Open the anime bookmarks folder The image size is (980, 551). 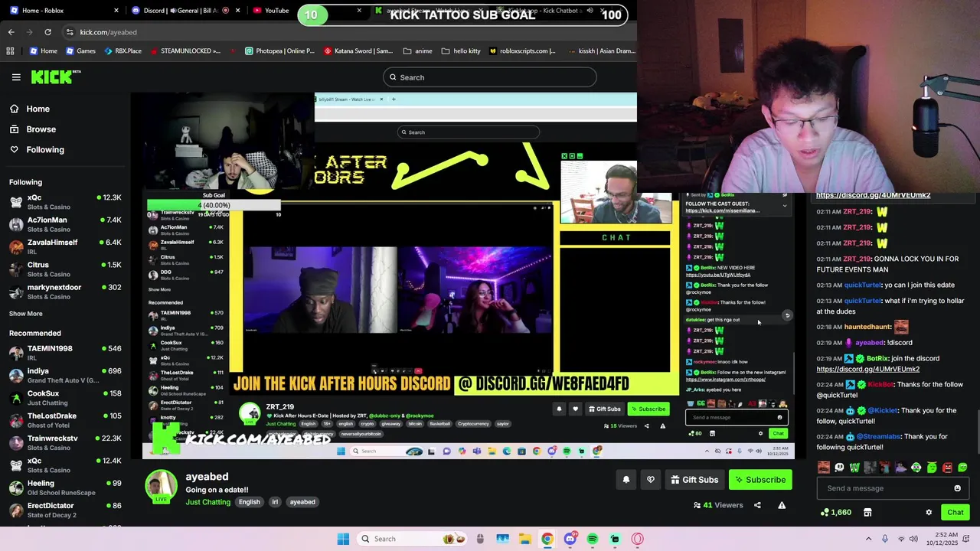(x=417, y=51)
